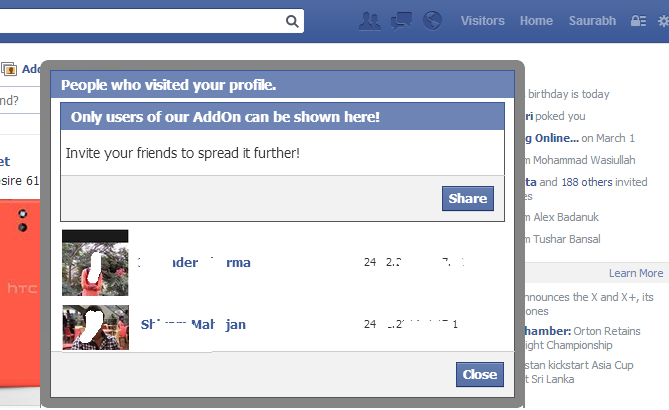
Task: Open the first visitor's name link
Action: (x=195, y=263)
